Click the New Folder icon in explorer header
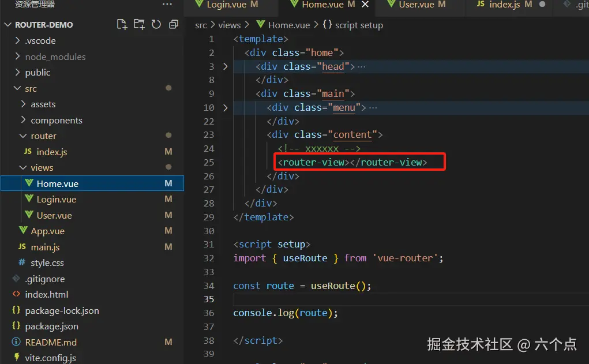 pyautogui.click(x=139, y=24)
